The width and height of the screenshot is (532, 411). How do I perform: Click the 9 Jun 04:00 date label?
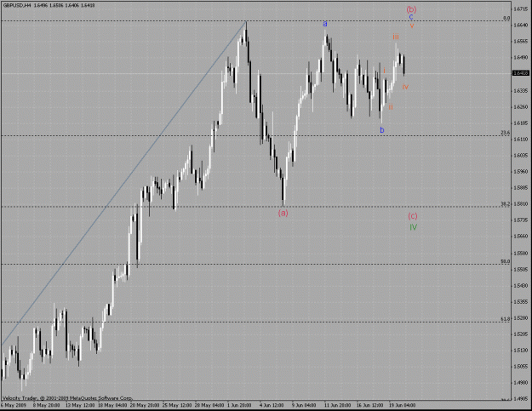point(304,405)
